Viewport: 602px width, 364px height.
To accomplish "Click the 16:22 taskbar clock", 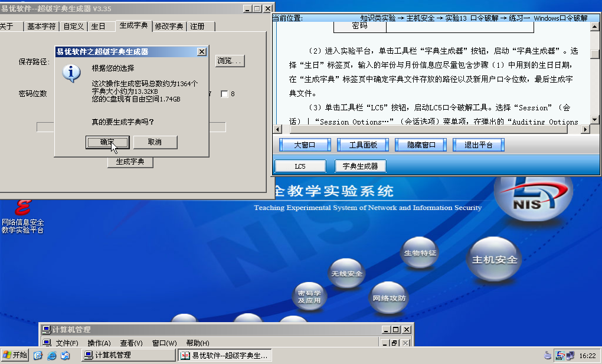I will (587, 356).
